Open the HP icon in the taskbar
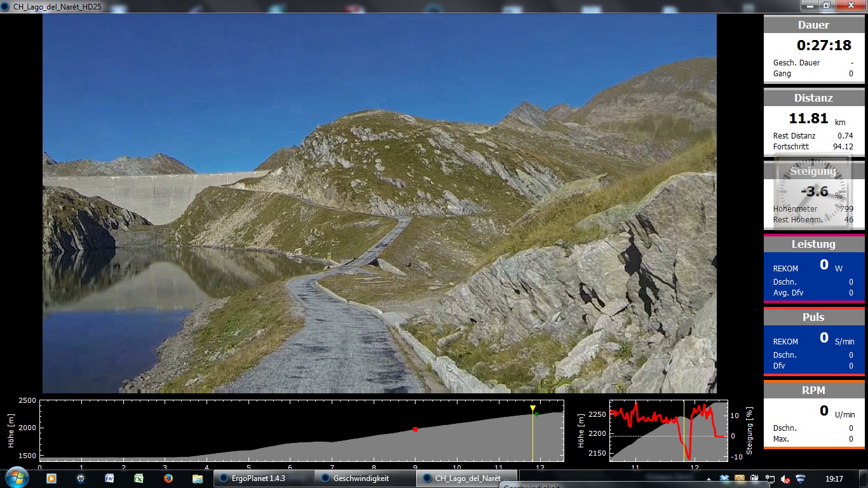 point(81,478)
